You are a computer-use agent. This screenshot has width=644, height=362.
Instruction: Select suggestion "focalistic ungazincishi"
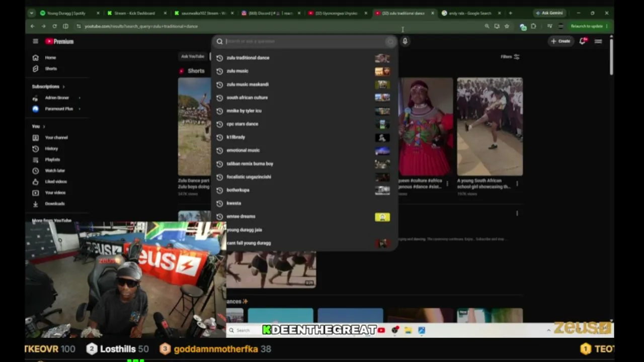tap(305, 177)
